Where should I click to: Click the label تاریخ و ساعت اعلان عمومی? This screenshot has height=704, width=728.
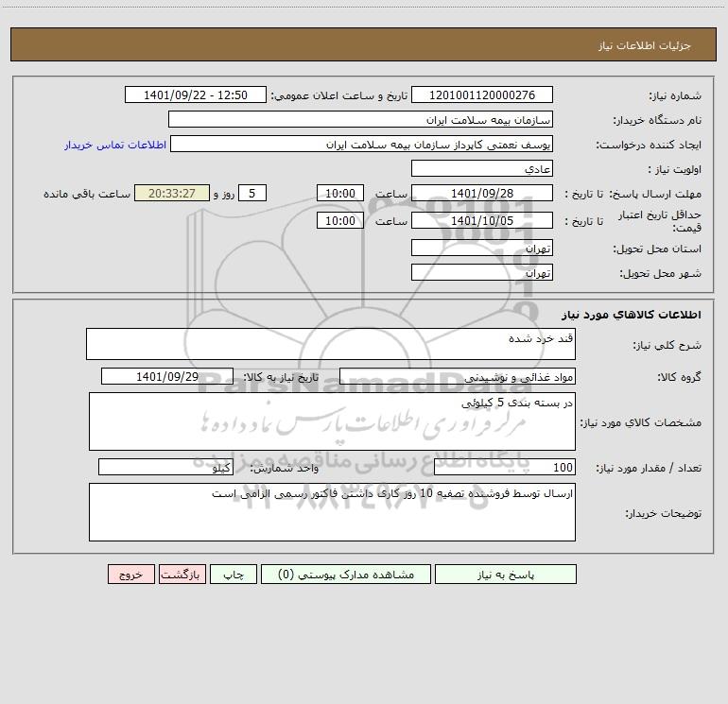(339, 95)
